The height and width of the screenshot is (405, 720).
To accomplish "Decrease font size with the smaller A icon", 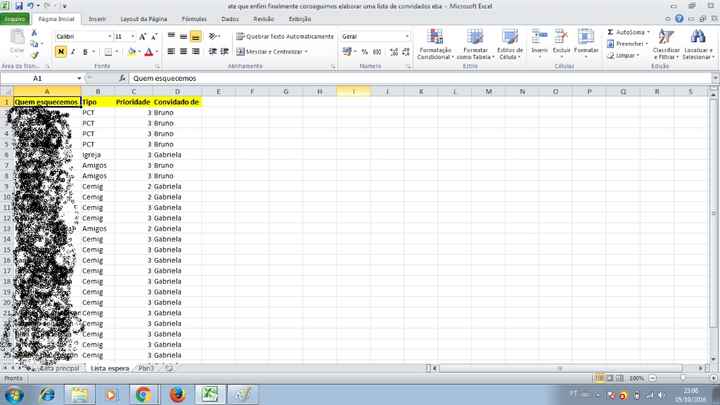I will click(154, 36).
